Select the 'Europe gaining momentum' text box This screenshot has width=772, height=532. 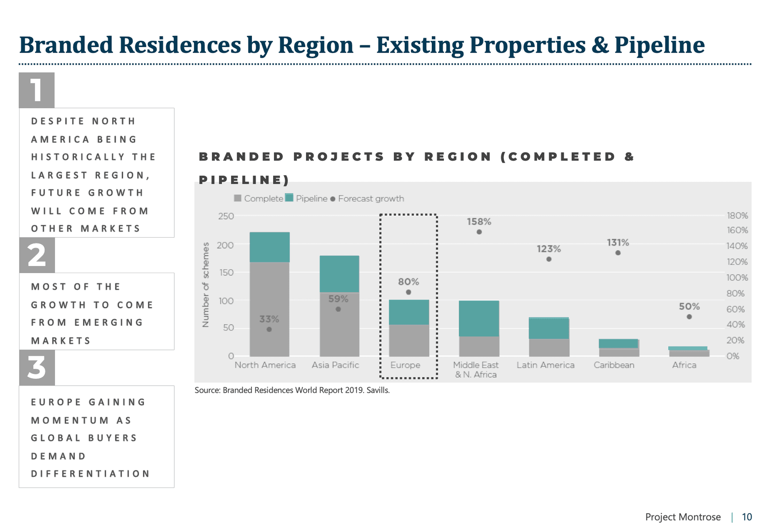(x=97, y=437)
